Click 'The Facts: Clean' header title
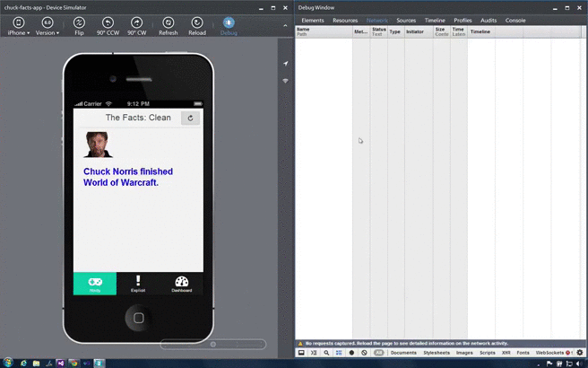 point(138,118)
